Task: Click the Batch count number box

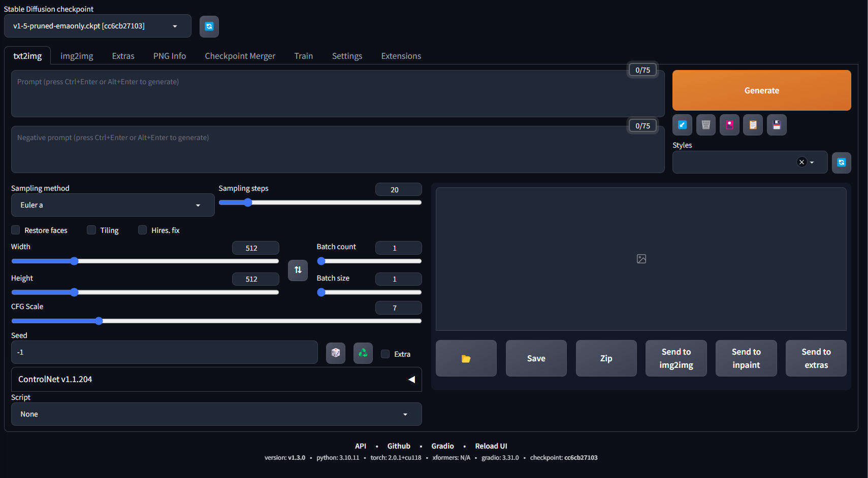Action: (x=398, y=248)
